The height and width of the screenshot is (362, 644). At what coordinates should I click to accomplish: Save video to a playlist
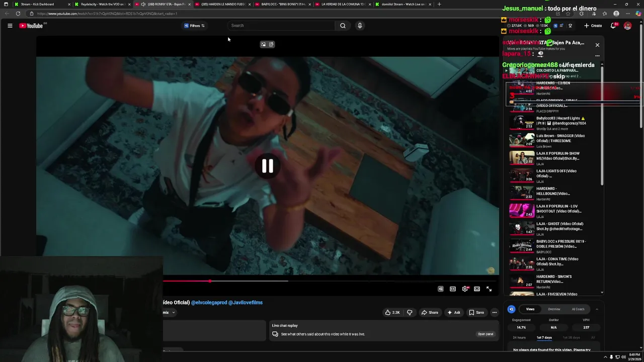pos(476,312)
